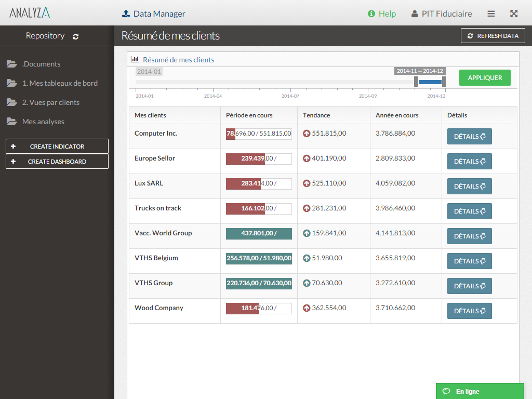Open the Data Manager menu

coord(153,14)
